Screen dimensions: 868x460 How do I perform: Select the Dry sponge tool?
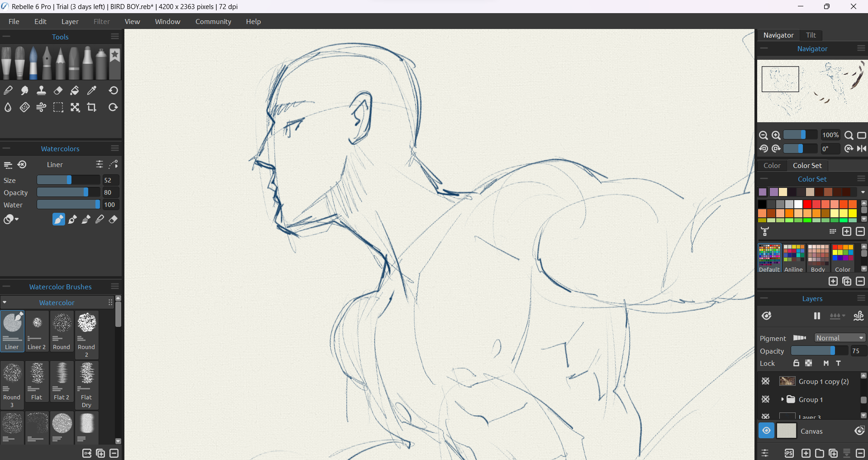(x=24, y=107)
